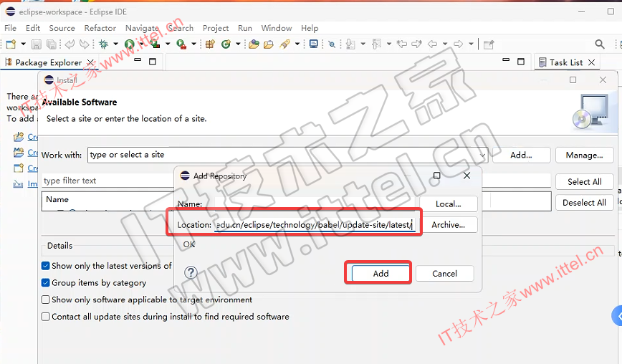622x364 pixels.
Task: Open help in the Add Repository dialog
Action: (x=191, y=272)
